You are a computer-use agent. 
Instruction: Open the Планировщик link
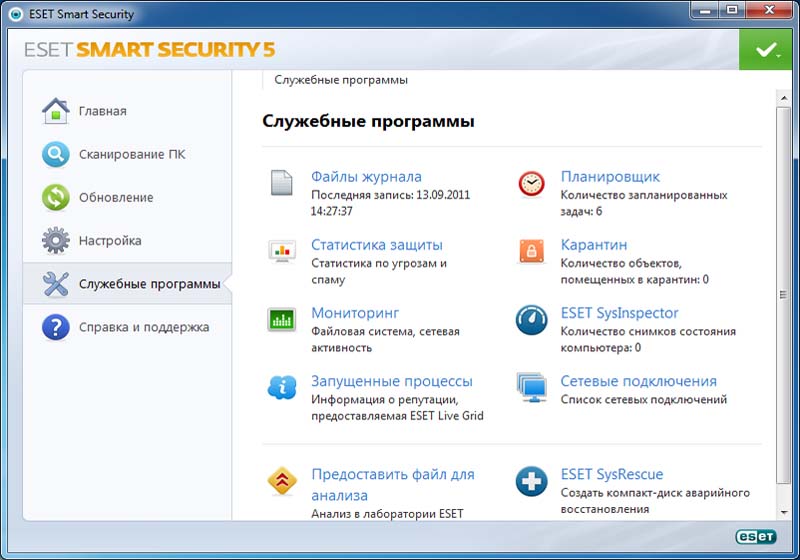pos(610,176)
